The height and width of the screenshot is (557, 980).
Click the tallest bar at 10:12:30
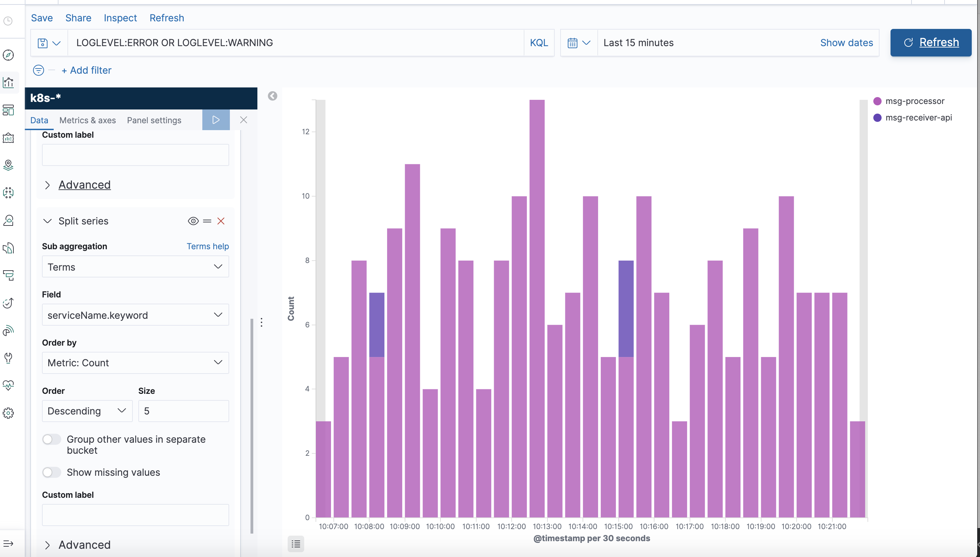coord(537,308)
